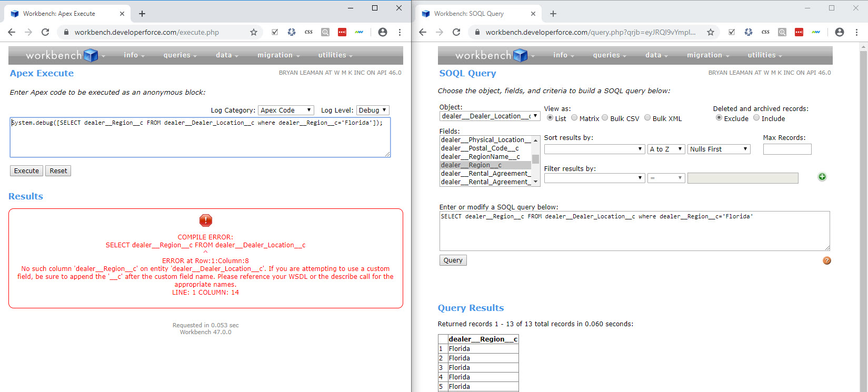Open the queries menu in Apex Execute window

click(180, 55)
